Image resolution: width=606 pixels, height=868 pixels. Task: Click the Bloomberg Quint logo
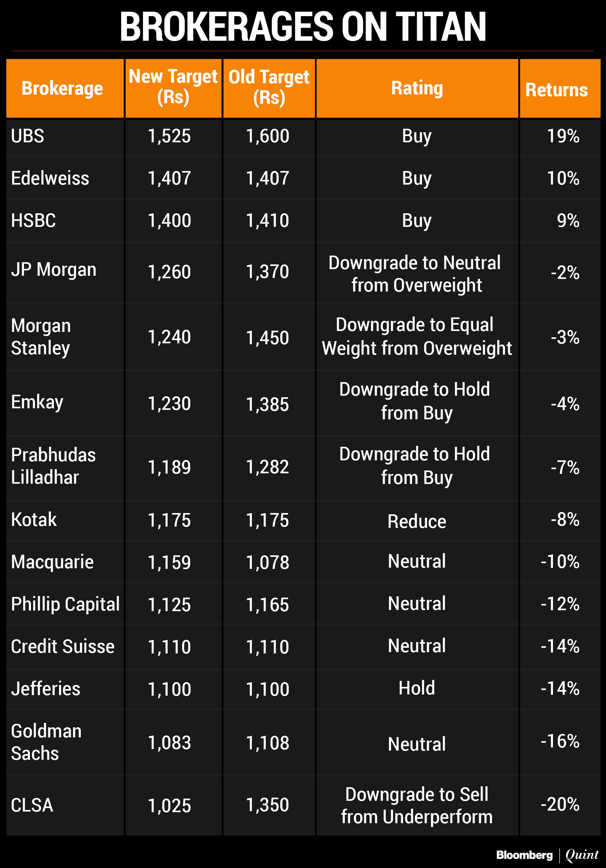coord(547,855)
